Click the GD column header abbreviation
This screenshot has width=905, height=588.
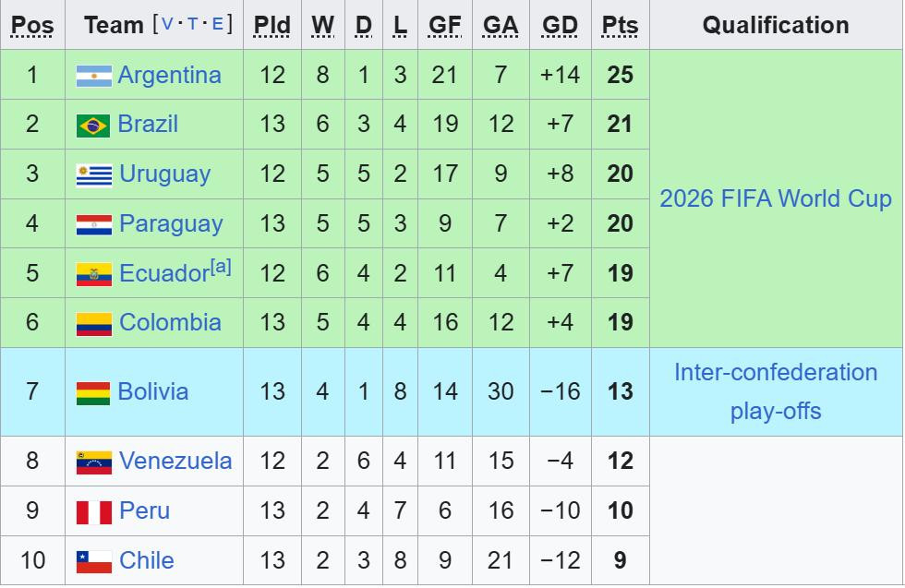click(x=560, y=25)
